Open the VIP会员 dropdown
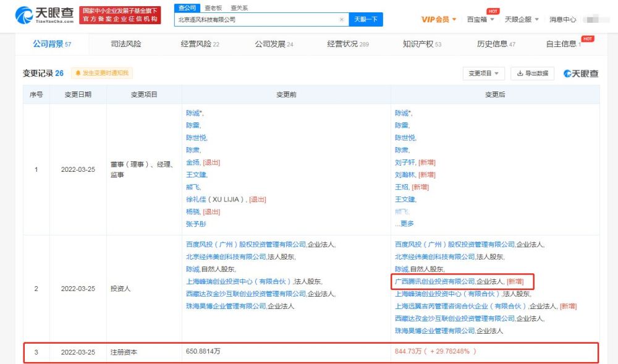Viewport: 618px width, 364px height. coord(439,19)
